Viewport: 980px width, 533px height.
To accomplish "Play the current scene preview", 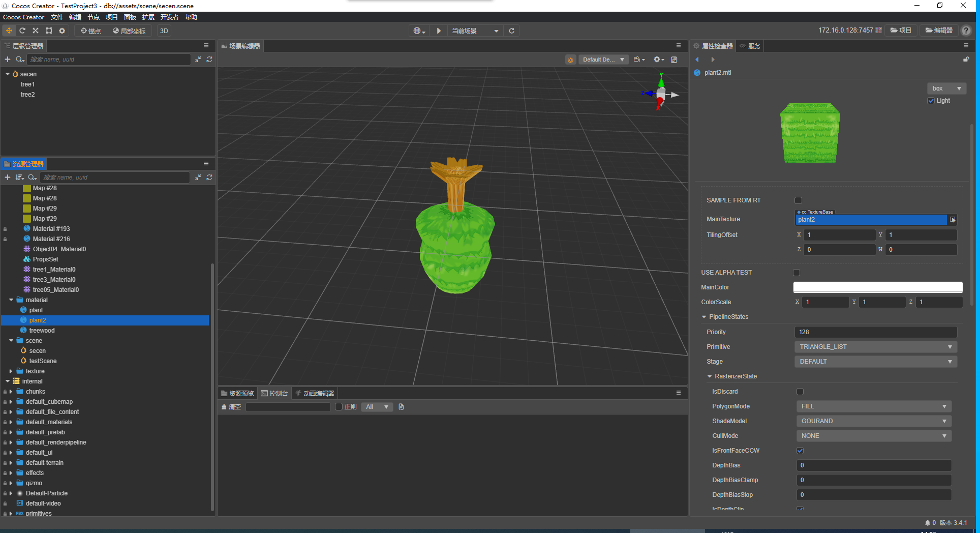I will [x=439, y=31].
